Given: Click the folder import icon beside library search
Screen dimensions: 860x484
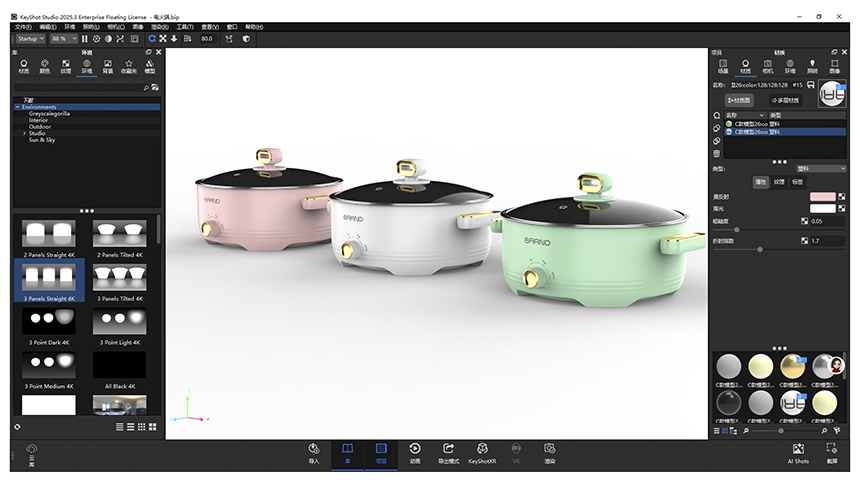Looking at the screenshot, I should pos(155,88).
